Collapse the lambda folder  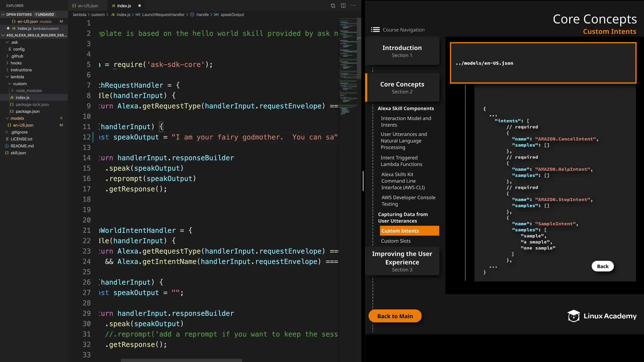coord(7,77)
